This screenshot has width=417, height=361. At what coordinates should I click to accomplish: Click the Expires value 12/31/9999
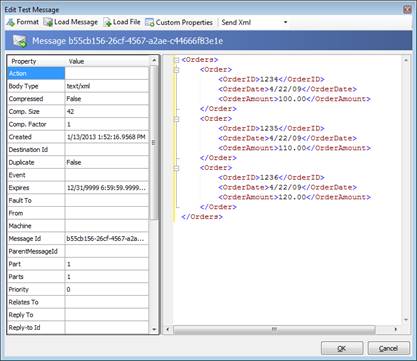107,188
